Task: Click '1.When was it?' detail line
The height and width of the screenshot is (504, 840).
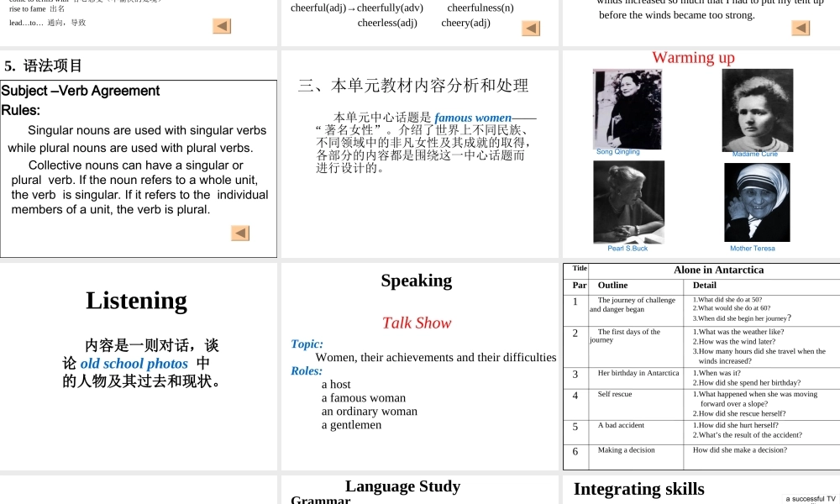Action: (717, 373)
